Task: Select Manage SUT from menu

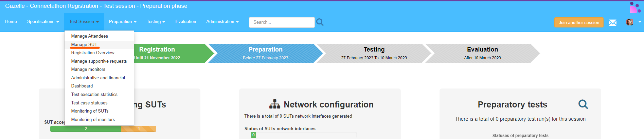Action: coord(84,44)
